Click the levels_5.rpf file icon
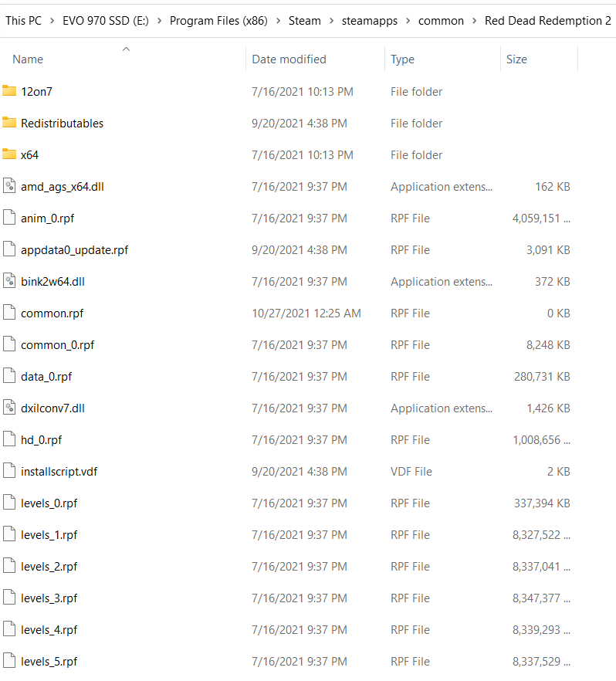This screenshot has height=681, width=616. click(x=9, y=662)
